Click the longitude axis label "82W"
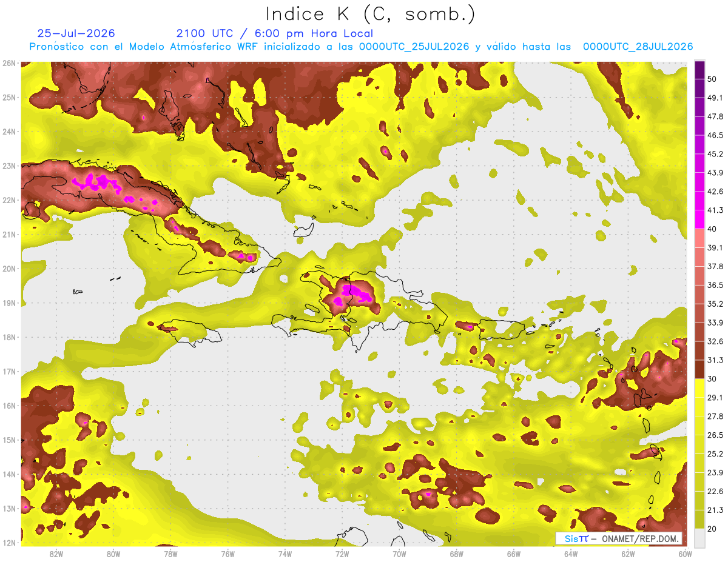Screen dimensions: 728x562 pos(56,554)
